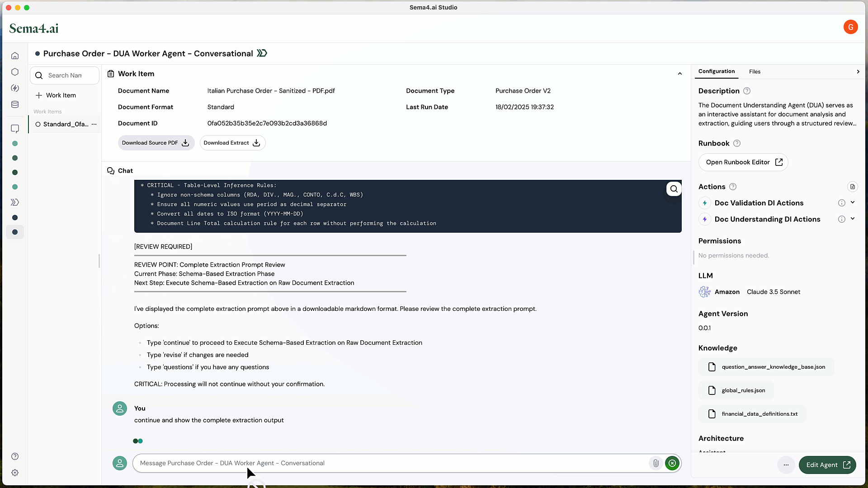Click the 'Claude 3.5 Sonnet' LLM text
868x488 pixels.
tap(774, 292)
